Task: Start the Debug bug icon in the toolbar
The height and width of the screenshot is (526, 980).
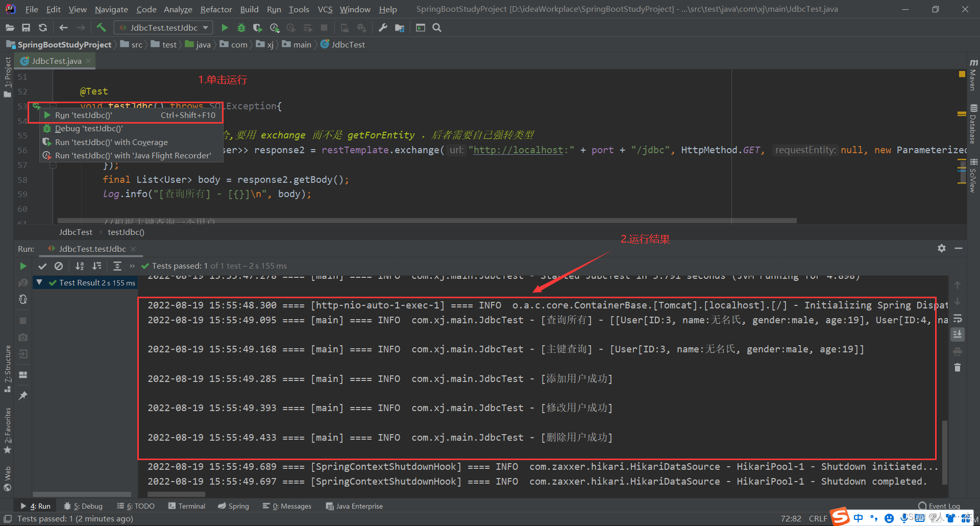Action: (241, 28)
